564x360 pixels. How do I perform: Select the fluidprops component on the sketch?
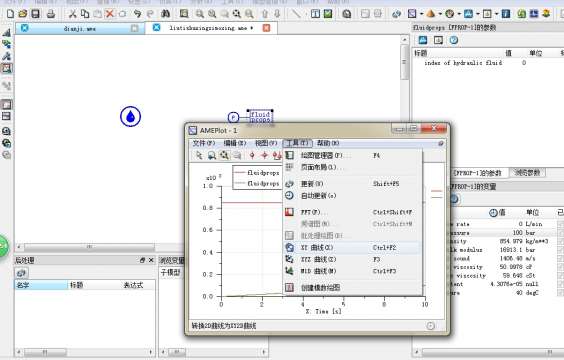[x=260, y=117]
